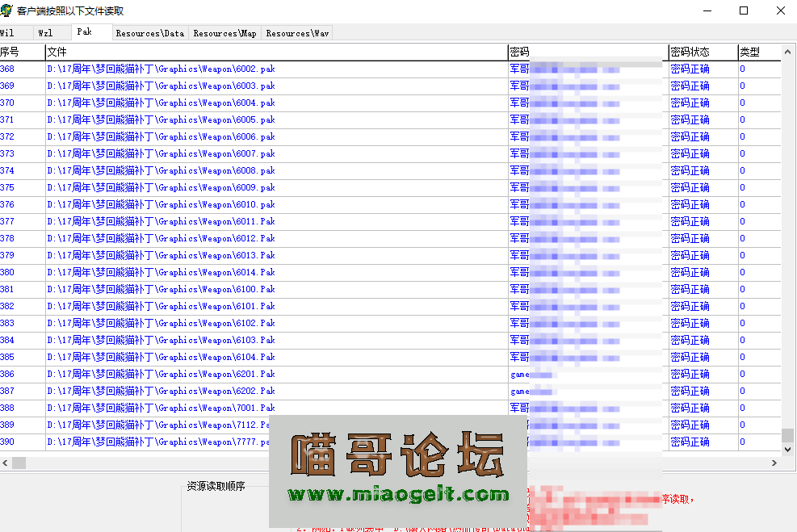Select file entry Weapon\7777.Pak

coord(161,442)
